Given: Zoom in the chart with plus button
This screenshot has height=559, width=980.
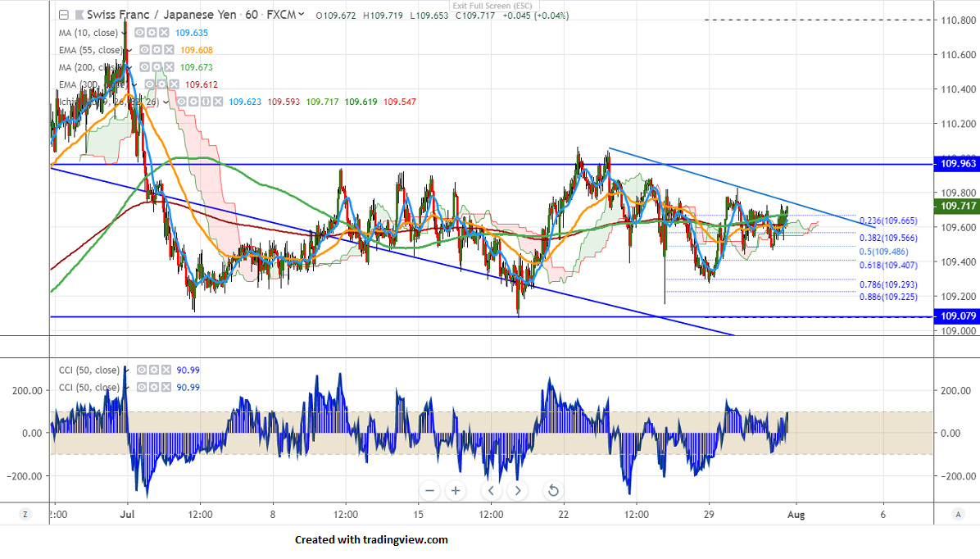Looking at the screenshot, I should (x=456, y=491).
